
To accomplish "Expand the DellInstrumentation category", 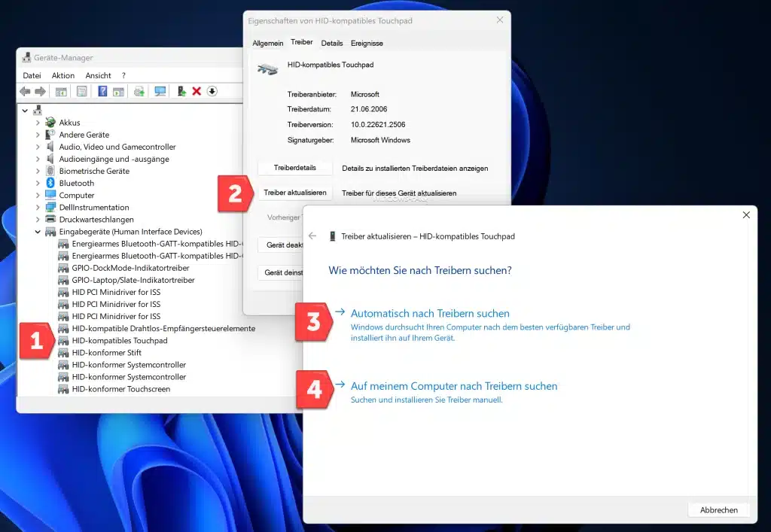I will pyautogui.click(x=38, y=207).
